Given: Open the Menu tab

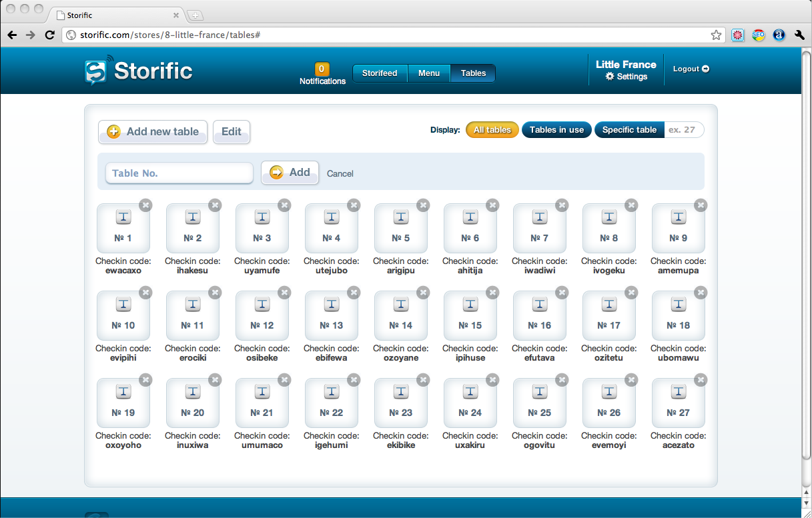Looking at the screenshot, I should (x=429, y=73).
